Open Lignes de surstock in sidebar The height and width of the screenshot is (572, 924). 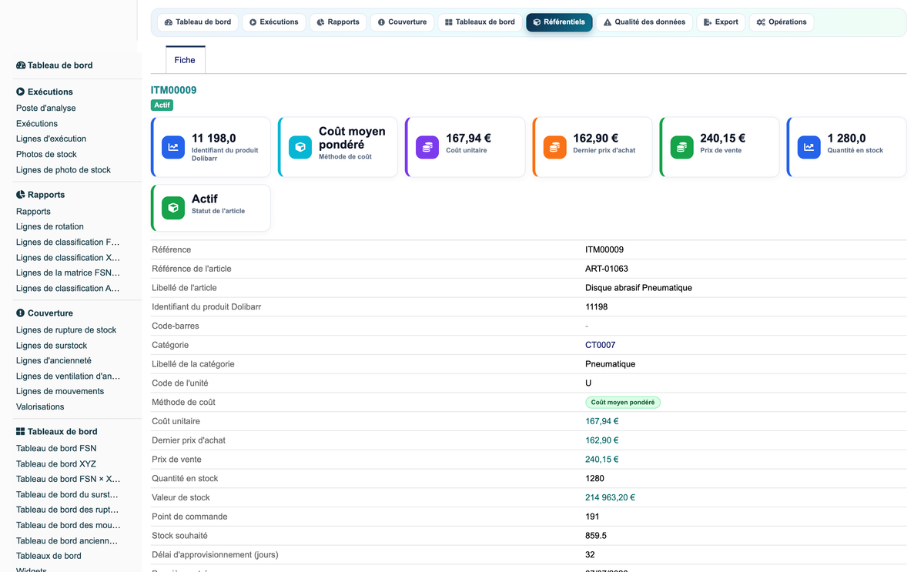pos(52,346)
